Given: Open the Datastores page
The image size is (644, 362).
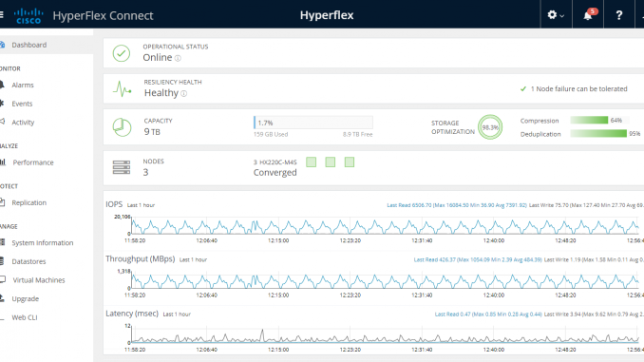Looking at the screenshot, I should 28,261.
